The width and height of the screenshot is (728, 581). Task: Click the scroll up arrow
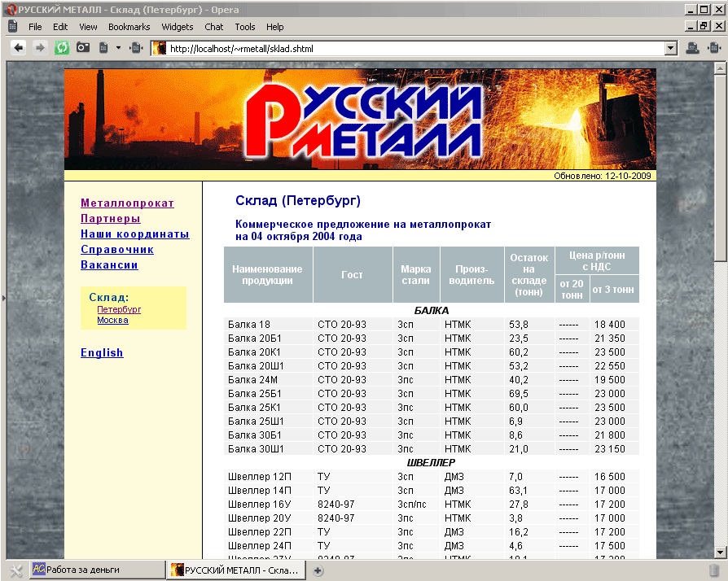tap(720, 68)
